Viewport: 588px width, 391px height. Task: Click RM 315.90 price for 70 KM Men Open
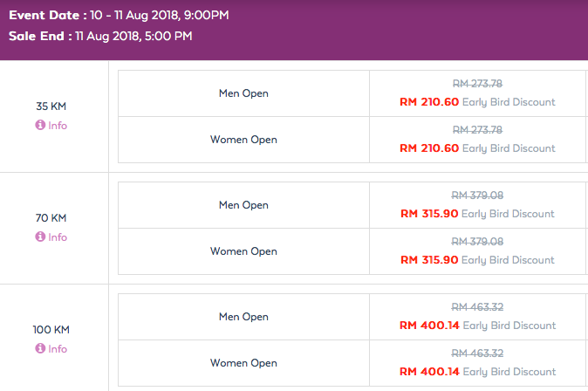(429, 214)
